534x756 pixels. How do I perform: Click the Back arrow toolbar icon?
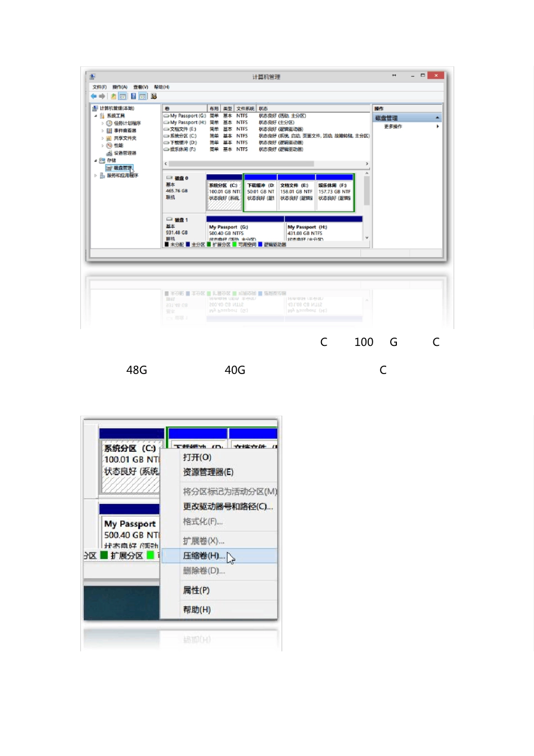[94, 96]
